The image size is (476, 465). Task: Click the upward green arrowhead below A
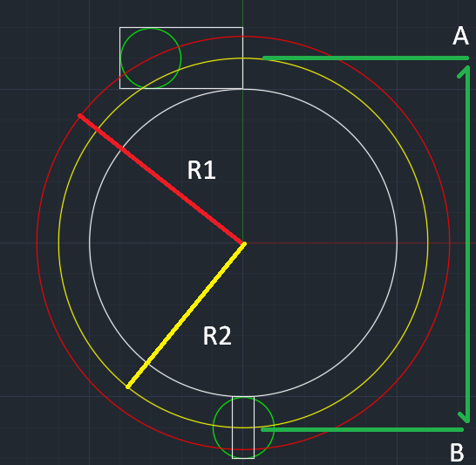point(465,72)
